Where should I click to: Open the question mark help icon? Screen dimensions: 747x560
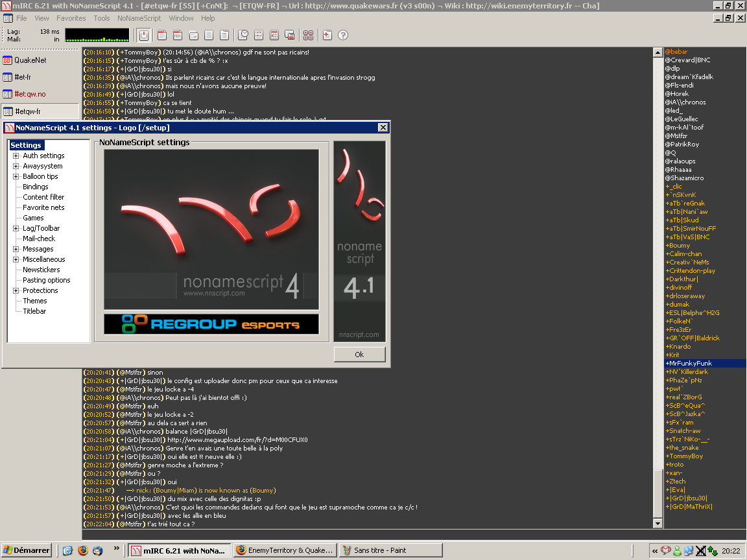coord(343,35)
